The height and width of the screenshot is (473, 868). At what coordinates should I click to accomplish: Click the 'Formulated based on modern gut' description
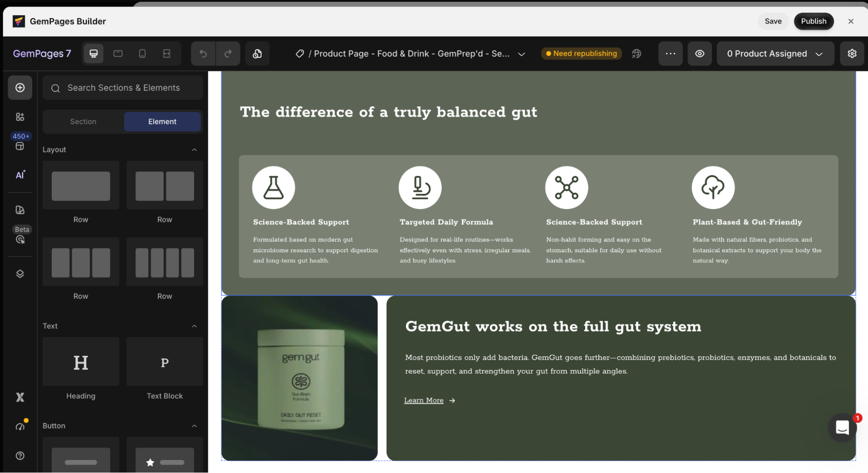pyautogui.click(x=316, y=250)
